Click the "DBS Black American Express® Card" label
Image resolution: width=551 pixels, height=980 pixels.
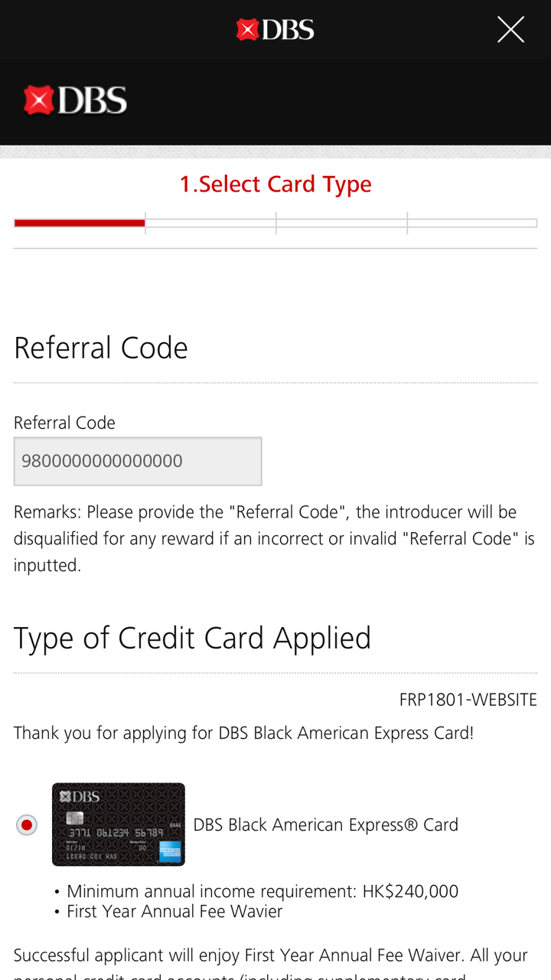(x=325, y=825)
